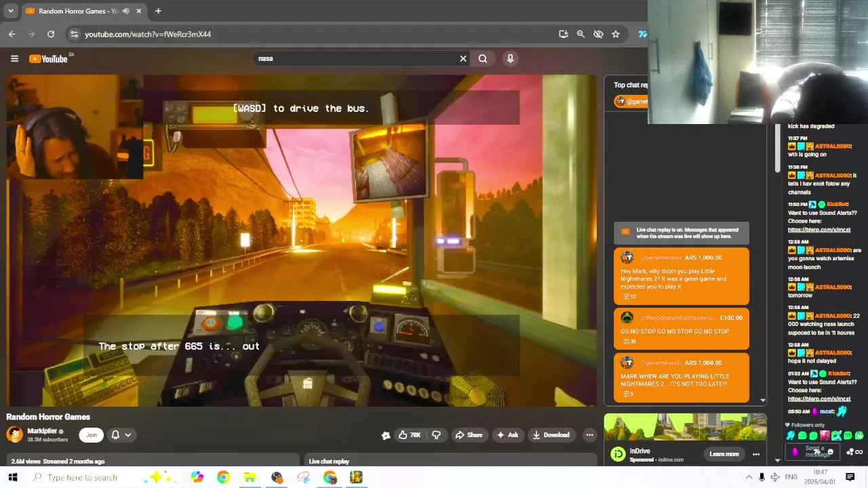Image resolution: width=868 pixels, height=488 pixels.
Task: Expand the notification options chevron
Action: point(127,435)
